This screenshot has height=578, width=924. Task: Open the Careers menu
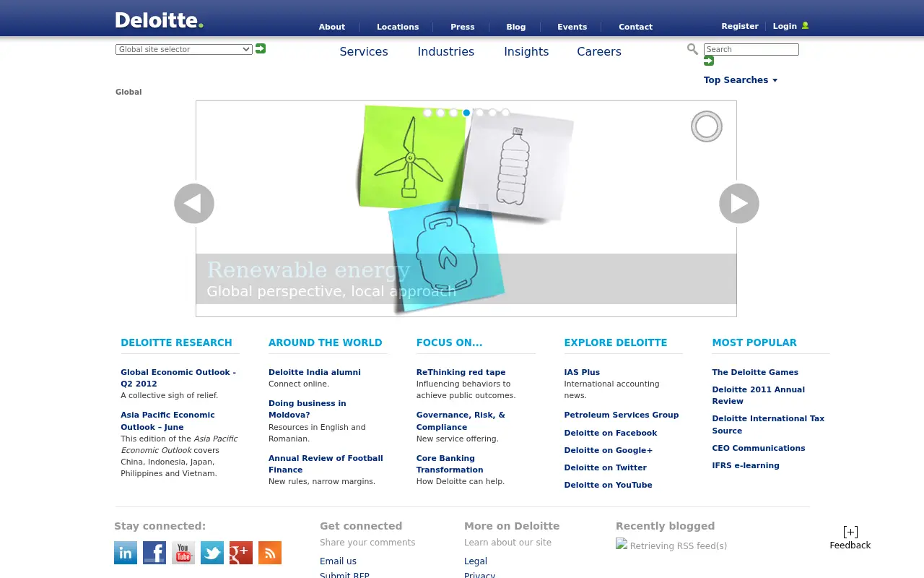[599, 51]
